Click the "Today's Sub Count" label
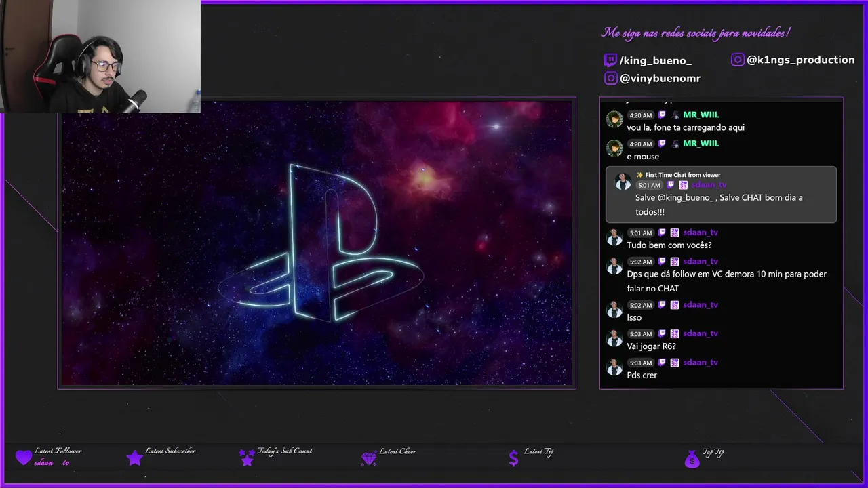868x488 pixels. (x=285, y=451)
